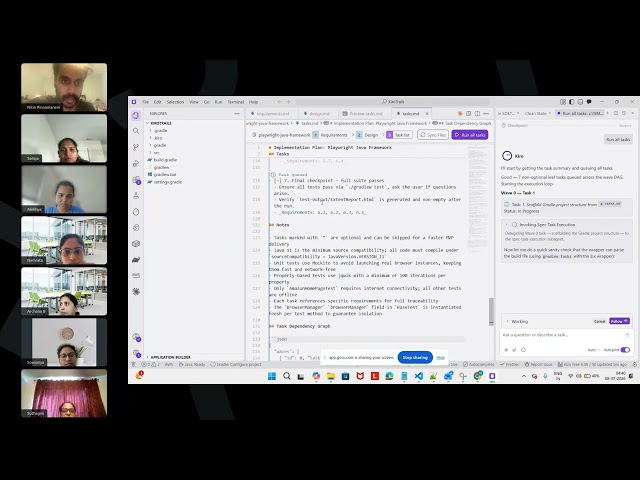Open the Manage gear icon with badge

(x=136, y=353)
